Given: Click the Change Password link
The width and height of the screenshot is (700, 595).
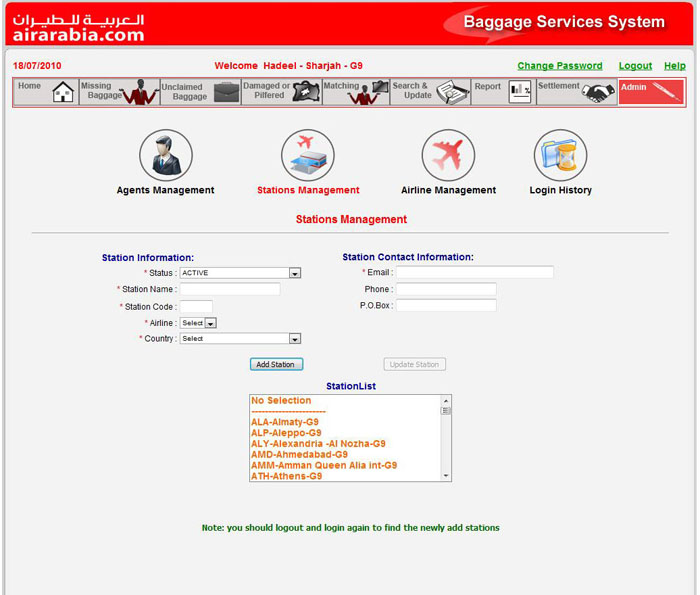Looking at the screenshot, I should click(x=559, y=66).
